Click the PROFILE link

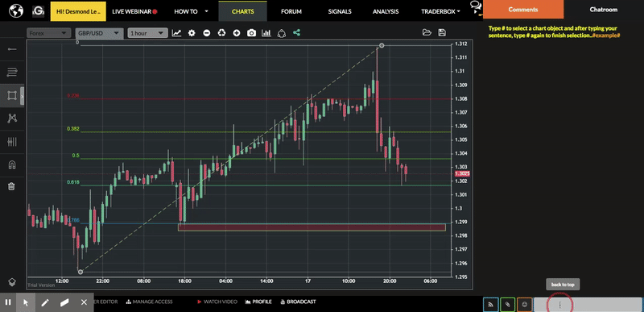click(x=258, y=302)
